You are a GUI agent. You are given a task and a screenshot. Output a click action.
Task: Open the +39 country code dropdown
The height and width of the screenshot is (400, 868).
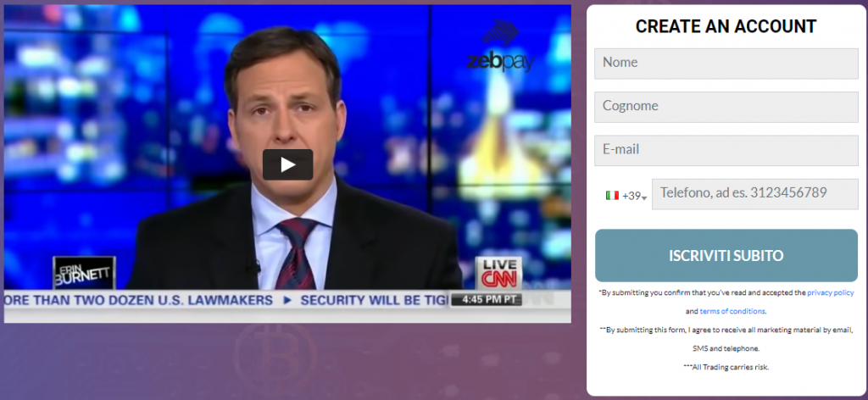coord(626,196)
